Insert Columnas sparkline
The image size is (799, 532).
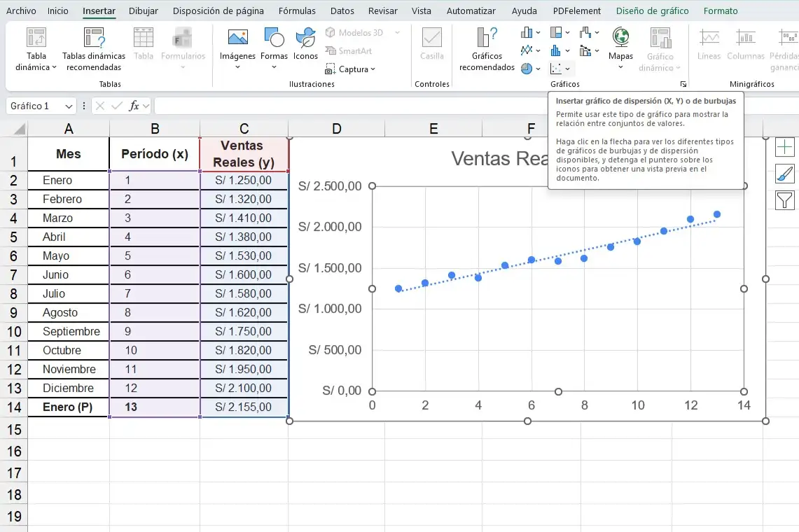coord(746,45)
